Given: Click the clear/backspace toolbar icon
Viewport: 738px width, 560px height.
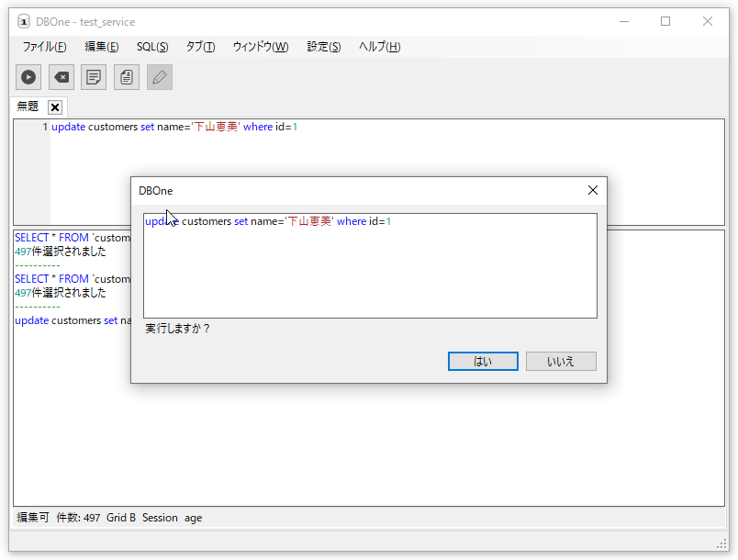Looking at the screenshot, I should click(x=61, y=78).
